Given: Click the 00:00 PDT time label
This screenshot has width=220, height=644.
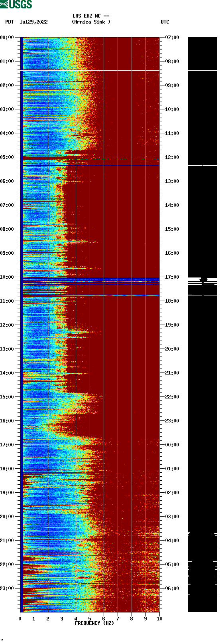Looking at the screenshot, I should (x=7, y=38).
